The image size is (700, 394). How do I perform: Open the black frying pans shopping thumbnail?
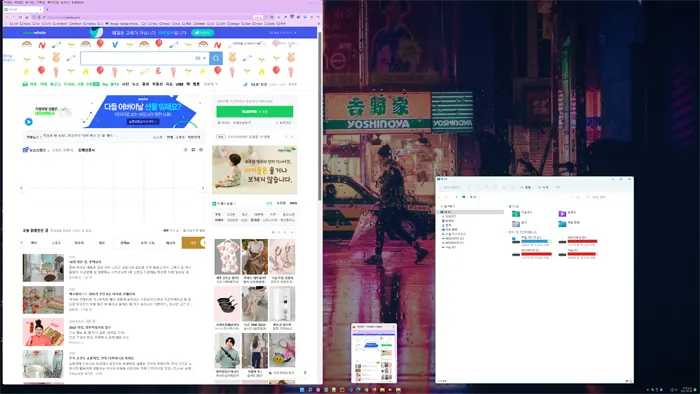tap(228, 304)
